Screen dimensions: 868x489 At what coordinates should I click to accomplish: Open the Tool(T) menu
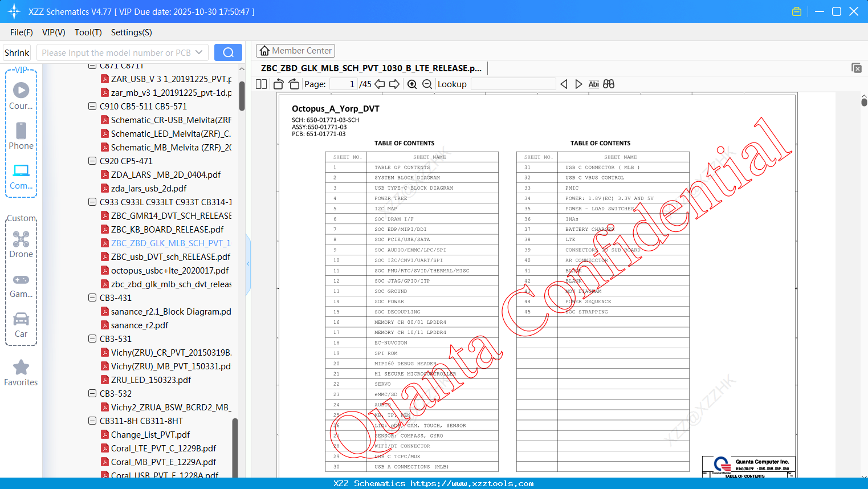pyautogui.click(x=88, y=32)
